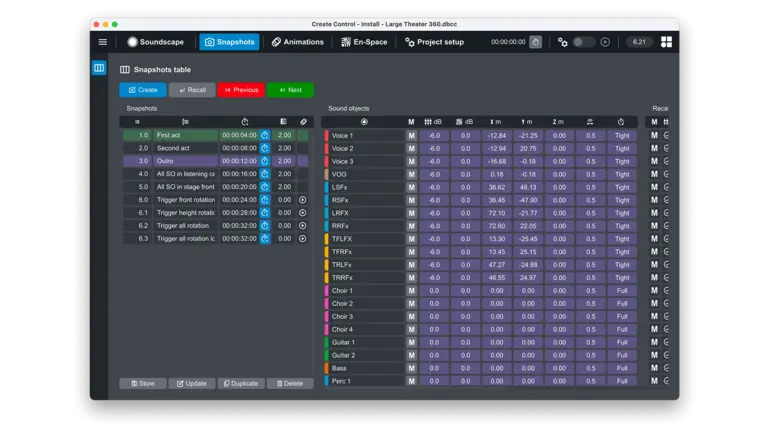Click First act's blue timecode icon

click(x=264, y=135)
